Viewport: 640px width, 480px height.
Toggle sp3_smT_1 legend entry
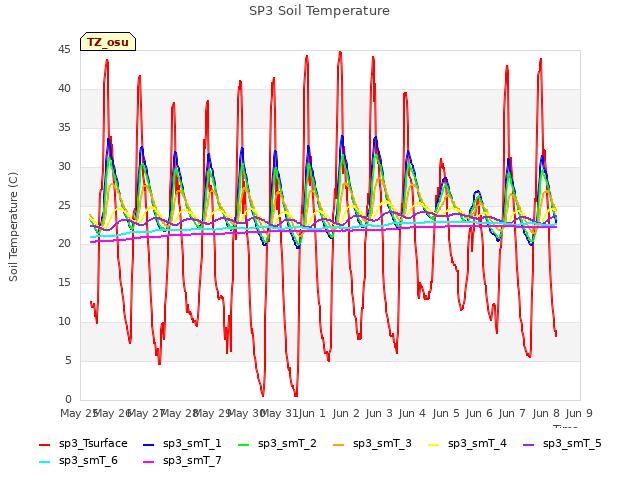pos(182,444)
